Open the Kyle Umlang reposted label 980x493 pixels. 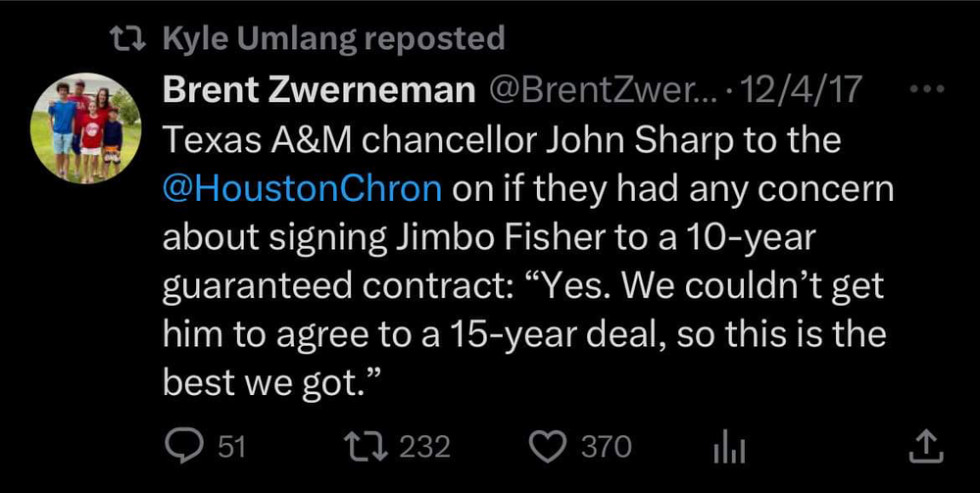(x=332, y=39)
